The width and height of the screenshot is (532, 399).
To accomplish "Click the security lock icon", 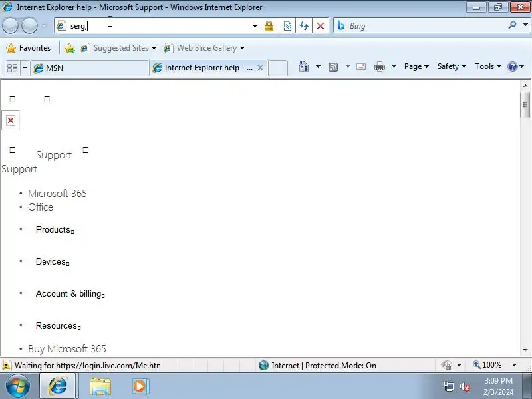I will [x=269, y=26].
